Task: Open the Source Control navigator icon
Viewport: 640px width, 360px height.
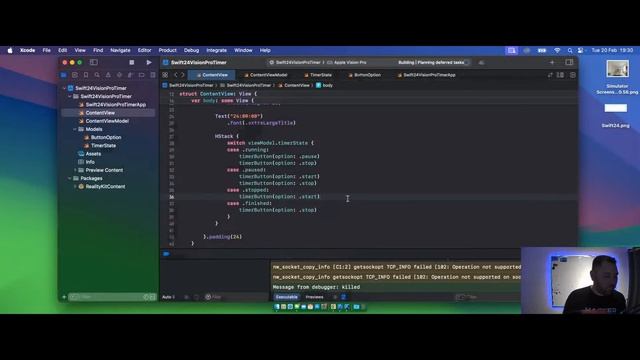Action: coord(75,75)
